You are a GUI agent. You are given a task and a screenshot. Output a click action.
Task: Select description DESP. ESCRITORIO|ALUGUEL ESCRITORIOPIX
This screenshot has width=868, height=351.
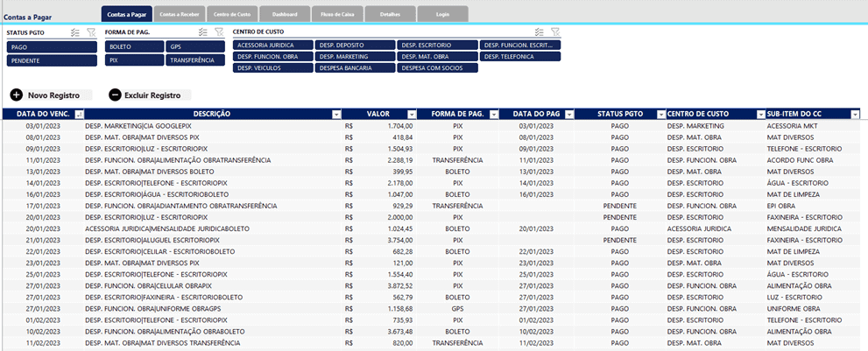(213, 241)
